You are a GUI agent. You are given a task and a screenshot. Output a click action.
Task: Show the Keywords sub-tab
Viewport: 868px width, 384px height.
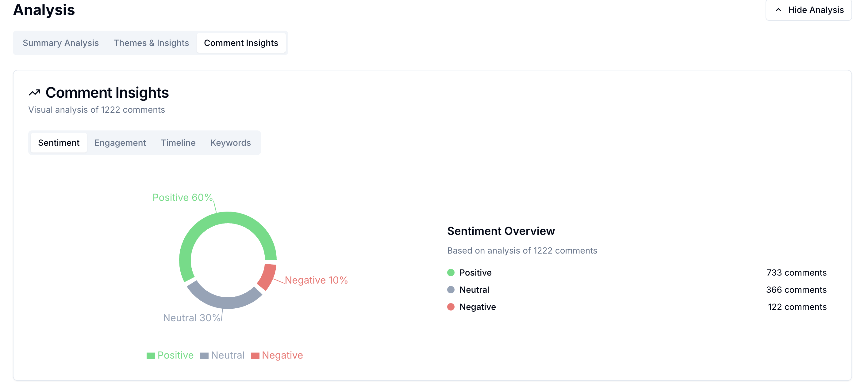pos(230,143)
